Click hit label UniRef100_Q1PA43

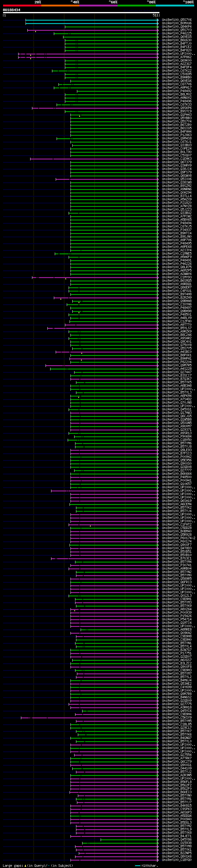tap(177, 115)
